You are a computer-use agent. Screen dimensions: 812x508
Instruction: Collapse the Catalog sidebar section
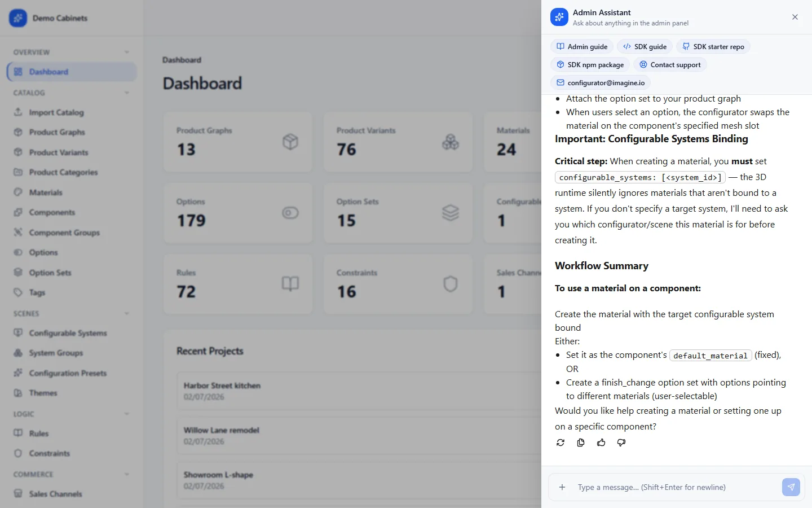(x=127, y=93)
